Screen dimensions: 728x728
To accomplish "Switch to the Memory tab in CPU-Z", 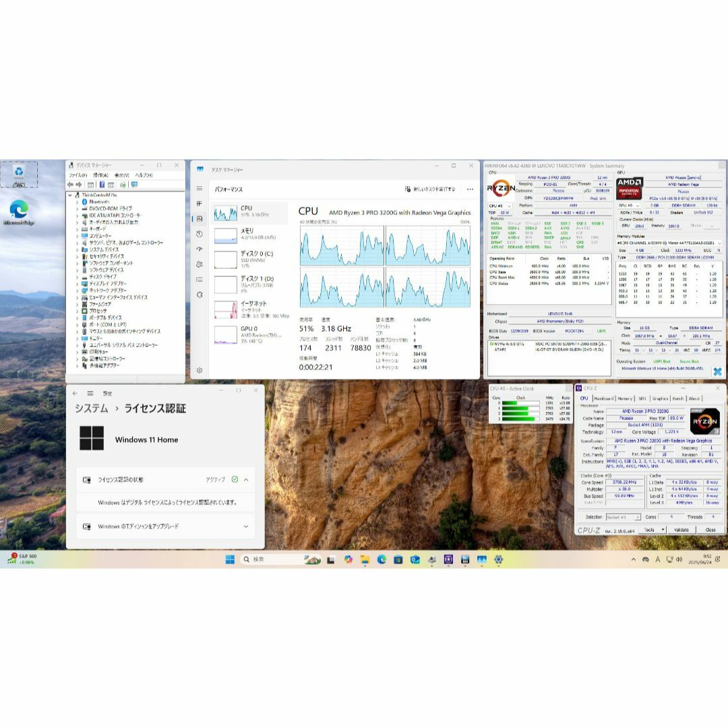I will [x=625, y=398].
